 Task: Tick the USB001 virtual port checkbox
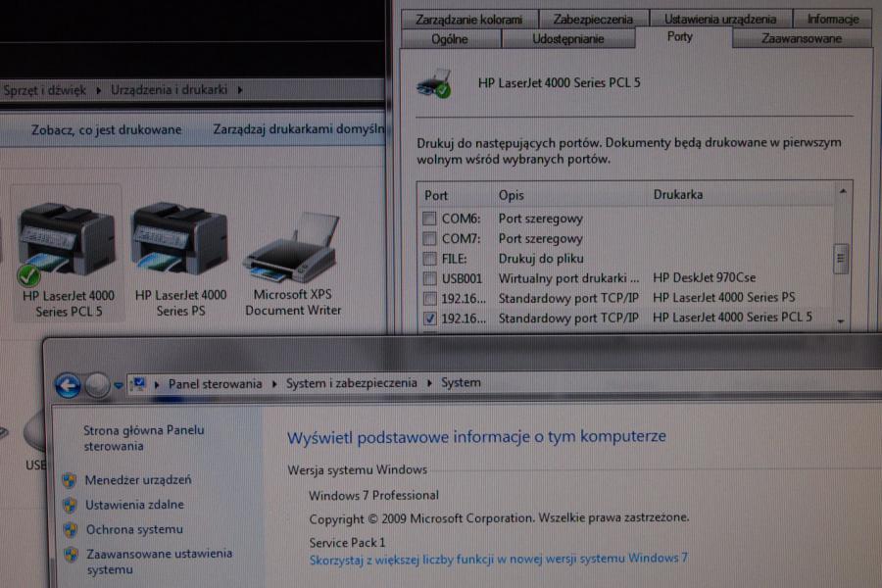430,278
